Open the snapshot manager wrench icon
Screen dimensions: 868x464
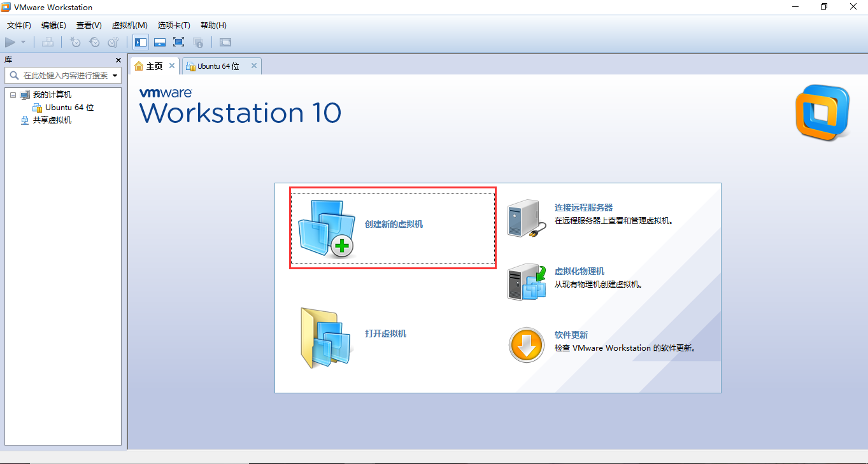tap(113, 42)
